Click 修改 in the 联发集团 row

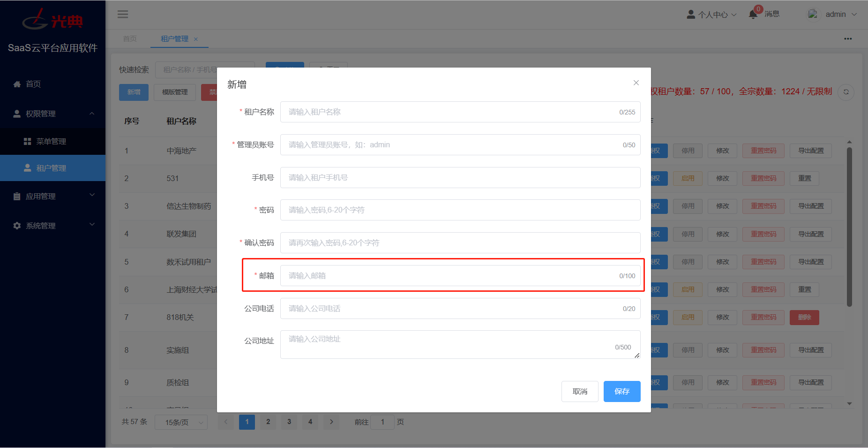(722, 234)
